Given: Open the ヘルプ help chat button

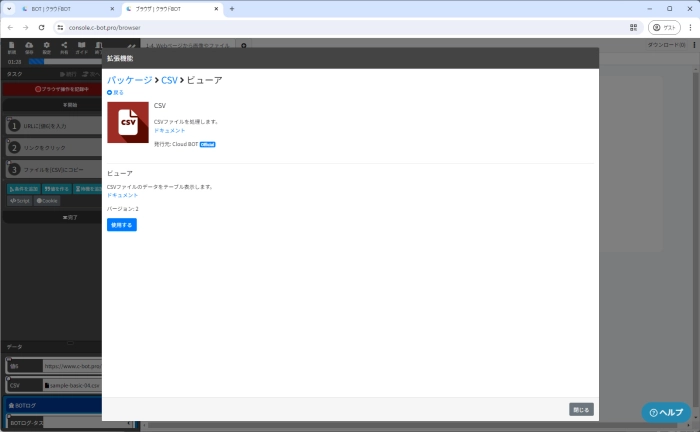Looking at the screenshot, I should coord(666,412).
